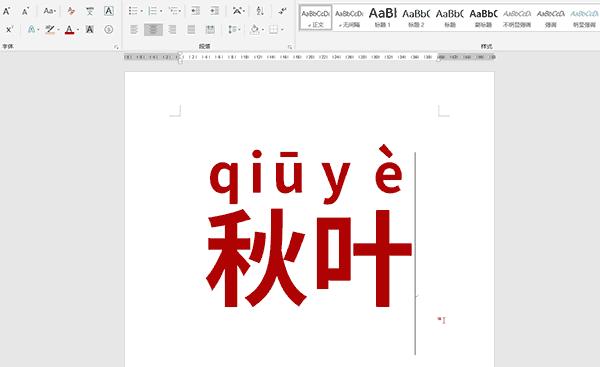Toggle the Character Border icon

coord(109,11)
